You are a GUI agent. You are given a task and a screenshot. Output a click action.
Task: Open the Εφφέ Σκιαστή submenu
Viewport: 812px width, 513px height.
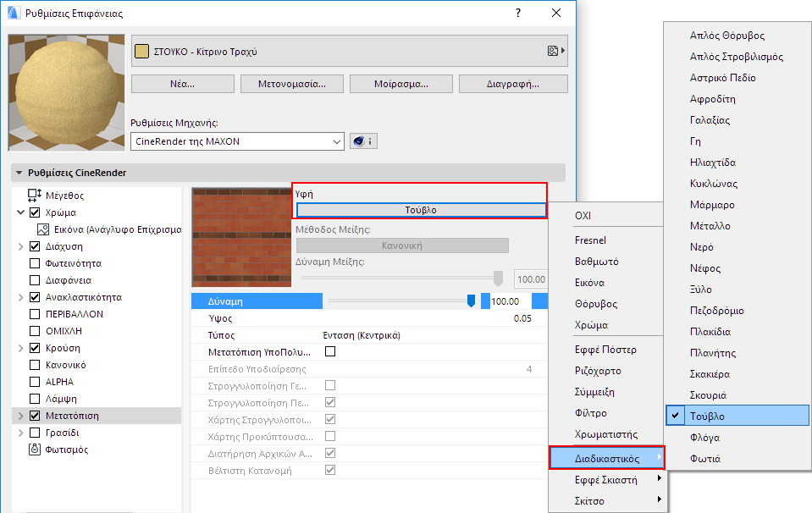click(607, 479)
